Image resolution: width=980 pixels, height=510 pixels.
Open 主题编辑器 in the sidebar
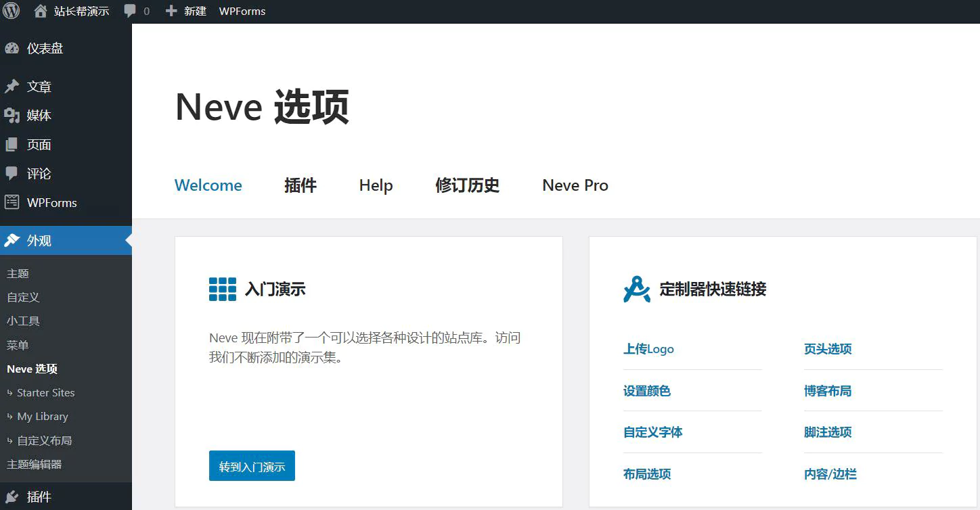click(x=34, y=465)
